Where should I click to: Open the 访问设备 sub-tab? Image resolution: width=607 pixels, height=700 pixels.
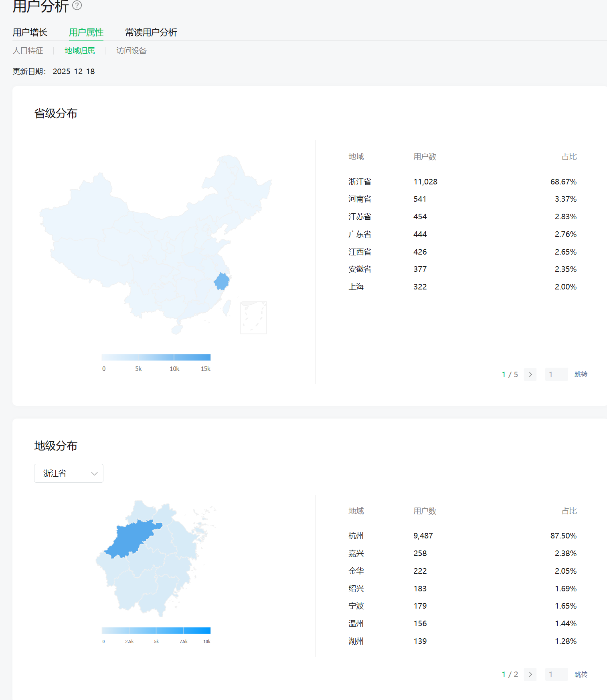[132, 51]
